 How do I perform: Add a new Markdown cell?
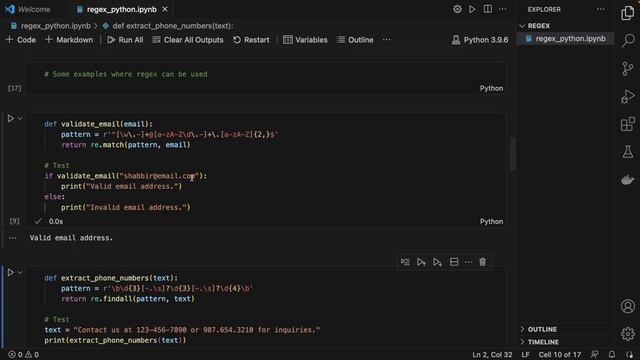69,40
